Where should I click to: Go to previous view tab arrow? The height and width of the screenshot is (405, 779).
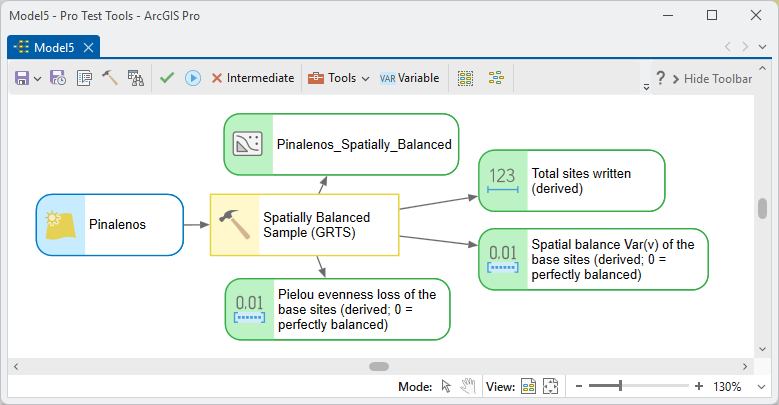[728, 47]
